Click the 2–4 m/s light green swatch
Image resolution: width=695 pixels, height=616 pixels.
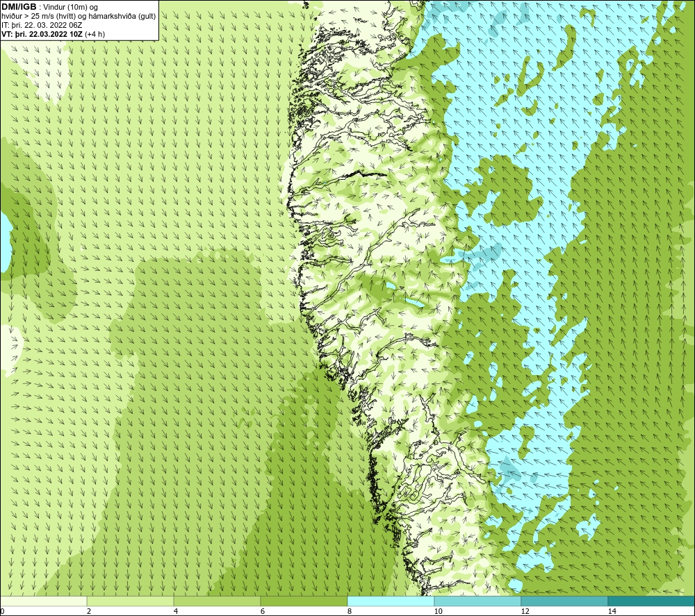point(131,601)
